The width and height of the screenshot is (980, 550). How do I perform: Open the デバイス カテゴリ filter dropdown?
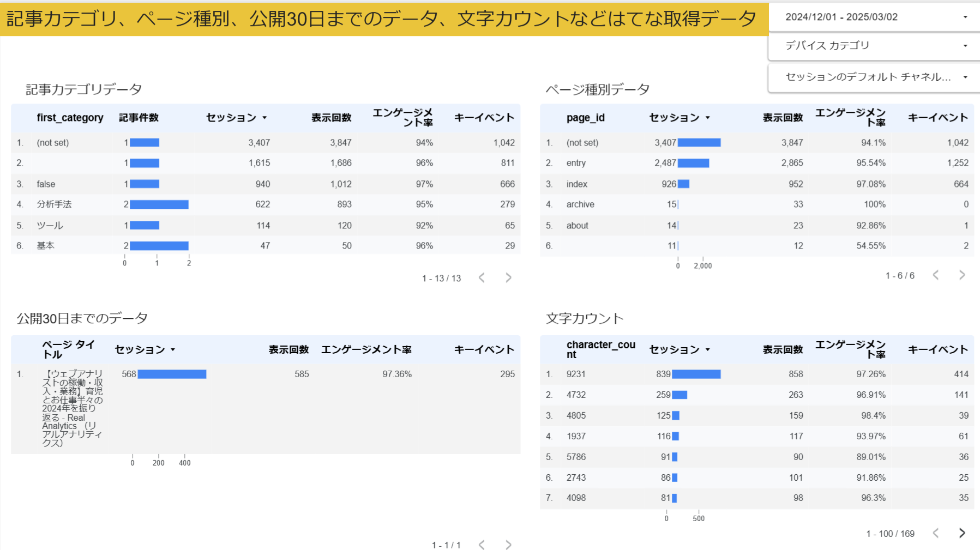point(874,46)
